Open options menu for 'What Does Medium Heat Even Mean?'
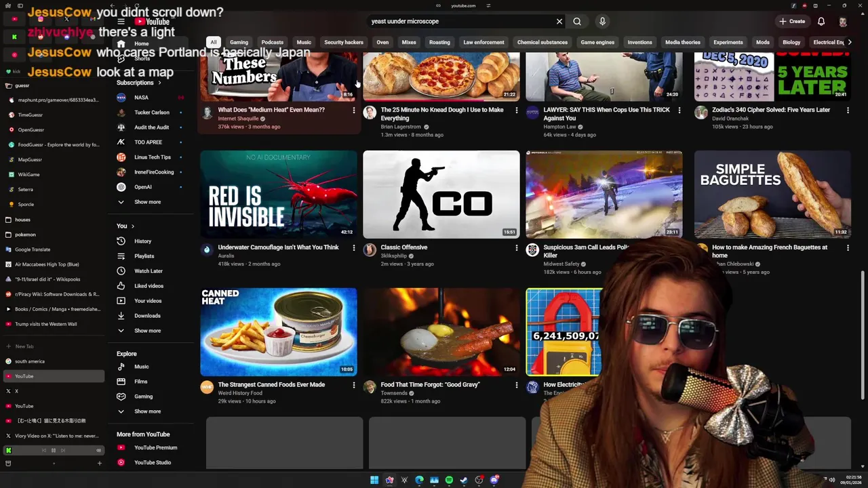 353,110
